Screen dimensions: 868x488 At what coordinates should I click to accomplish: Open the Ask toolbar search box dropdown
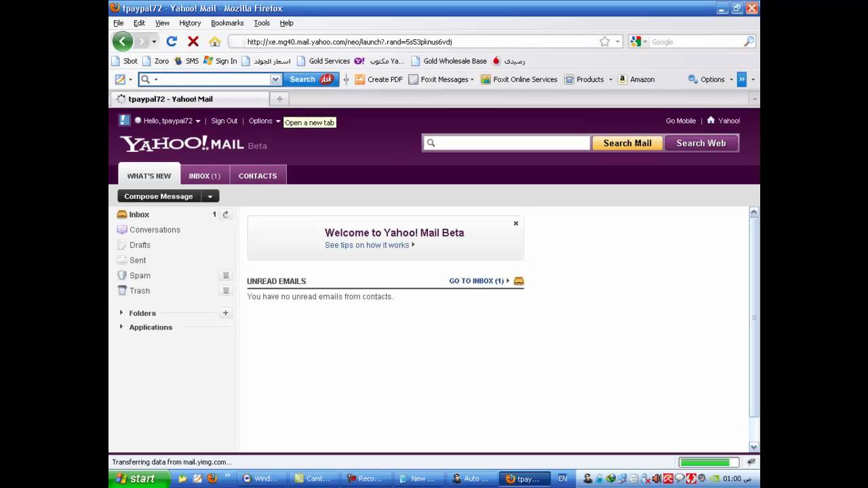(x=275, y=79)
